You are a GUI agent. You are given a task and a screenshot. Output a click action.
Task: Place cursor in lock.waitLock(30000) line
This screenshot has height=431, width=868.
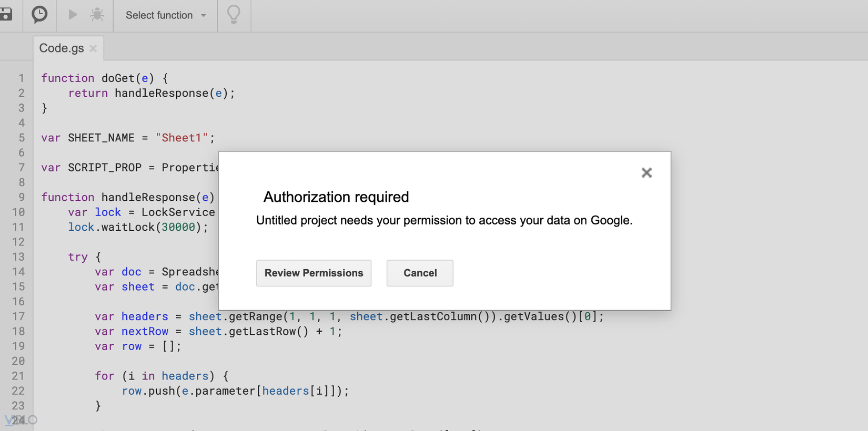[x=138, y=227]
